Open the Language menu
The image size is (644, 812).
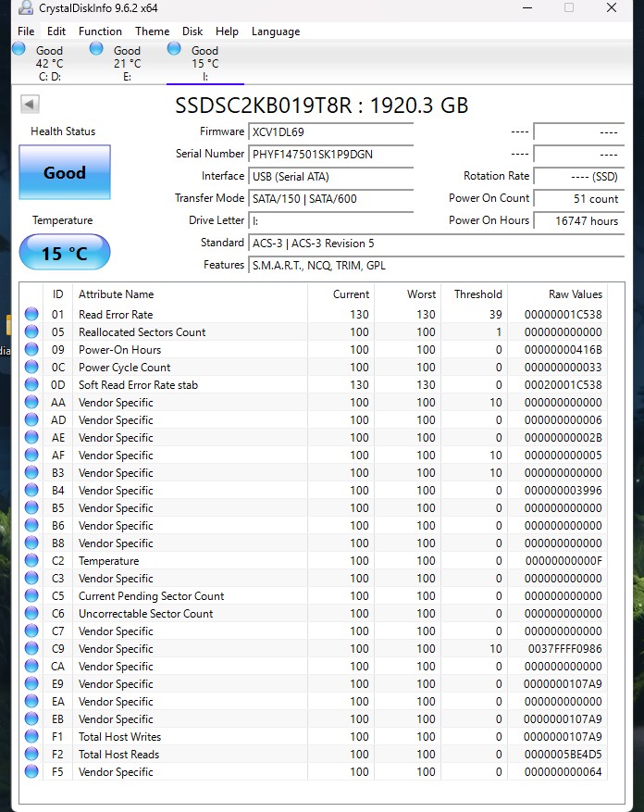tap(276, 31)
